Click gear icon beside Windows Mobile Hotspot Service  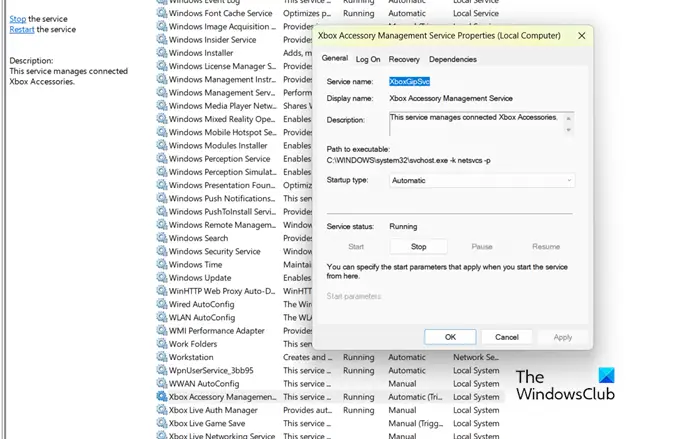pos(161,132)
